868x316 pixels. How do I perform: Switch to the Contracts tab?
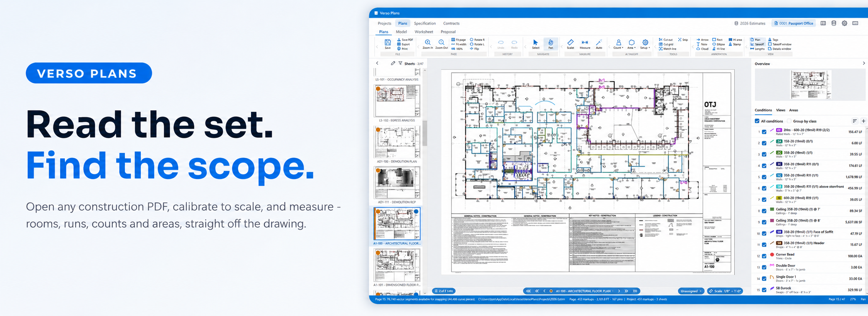451,23
